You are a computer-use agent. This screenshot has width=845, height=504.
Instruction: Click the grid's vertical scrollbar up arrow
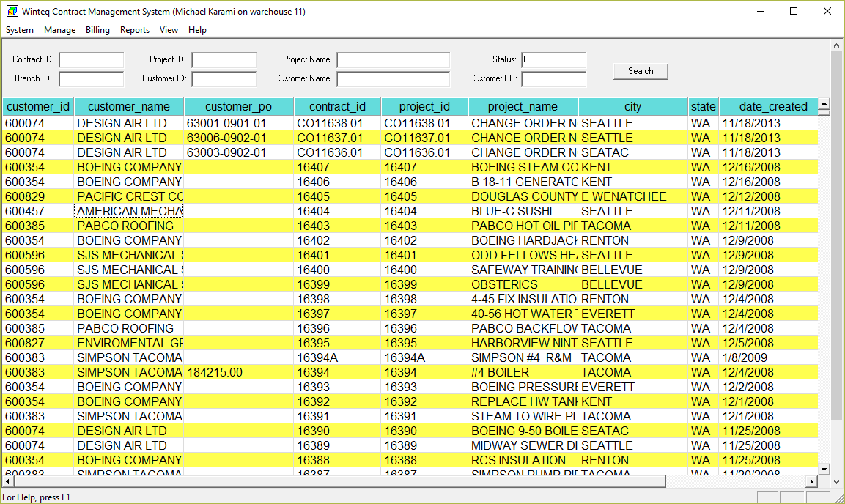tap(824, 103)
